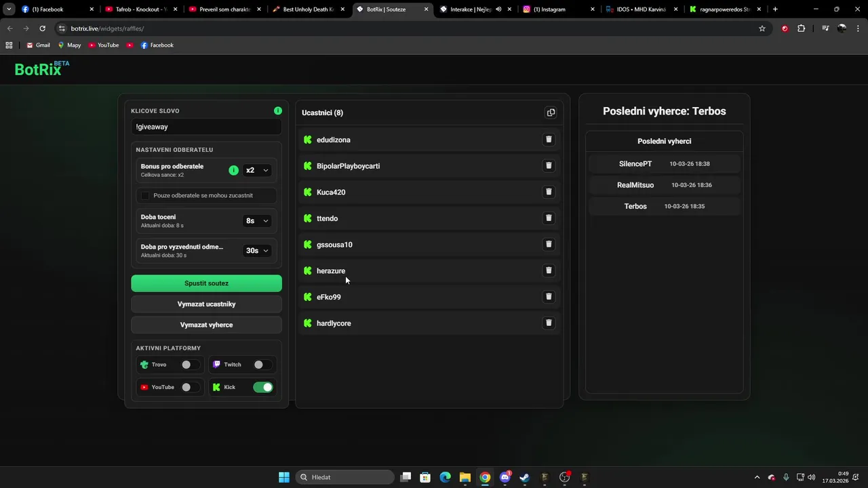The height and width of the screenshot is (488, 868).
Task: Mute the Interakce tab audio icon
Action: pyautogui.click(x=498, y=9)
